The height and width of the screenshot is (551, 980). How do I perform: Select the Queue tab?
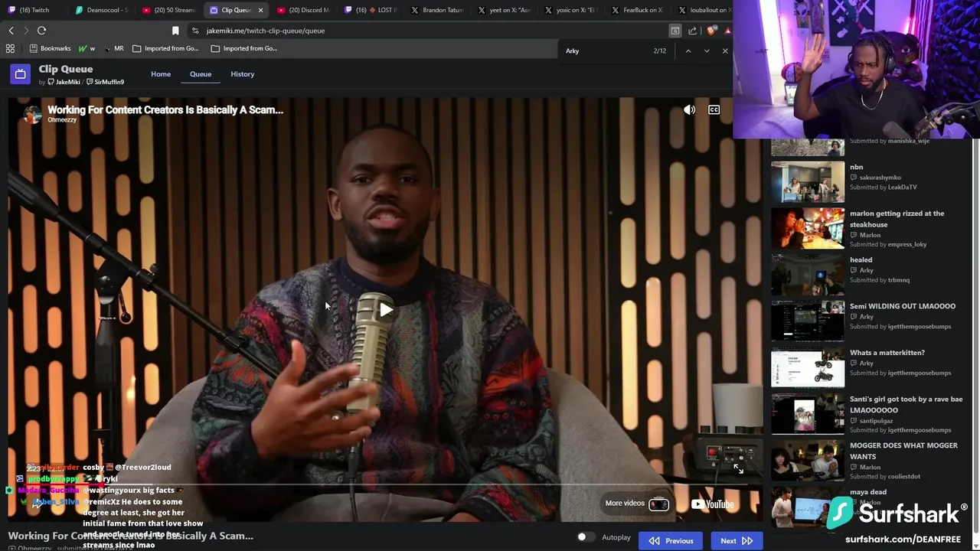coord(201,74)
